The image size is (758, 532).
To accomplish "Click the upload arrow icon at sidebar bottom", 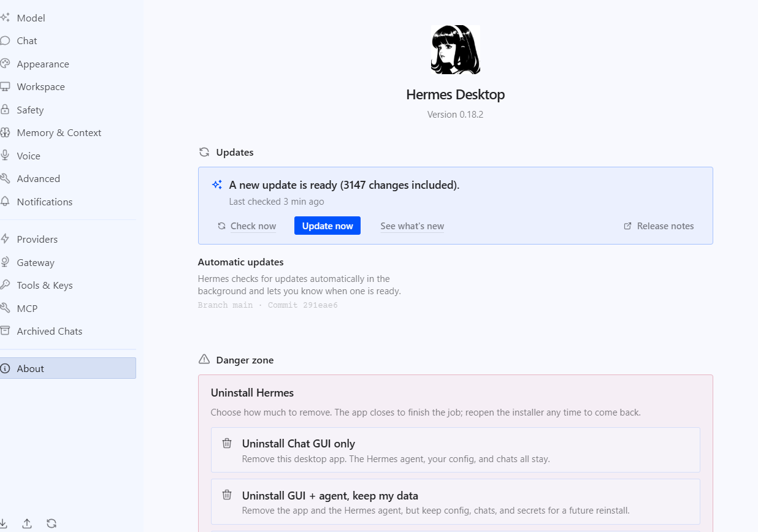I will 27,523.
